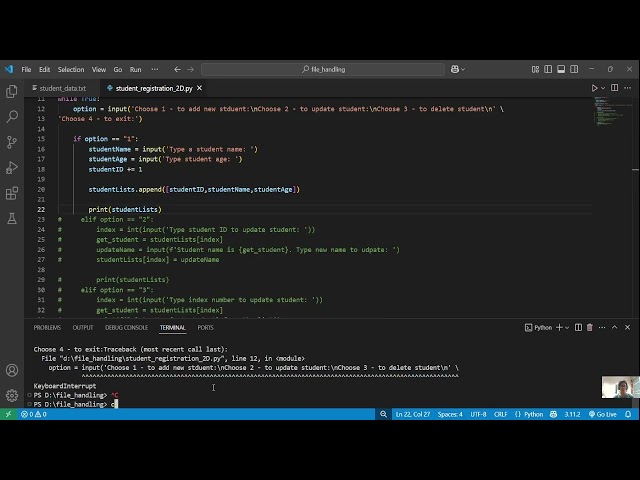Switch to the PROBLEMS panel tab
This screenshot has height=480, width=640.
tap(47, 327)
